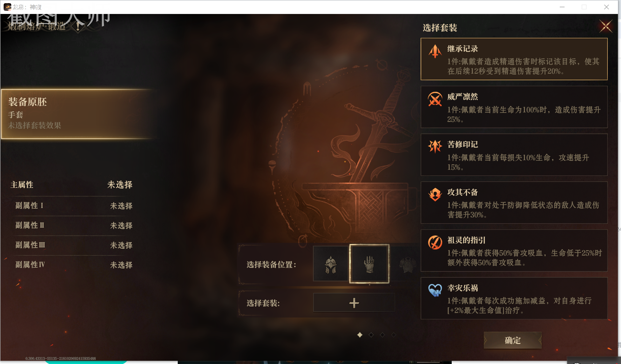Viewport: 621px width, 364px height.
Task: Go to the second page dot
Action: pos(371,335)
